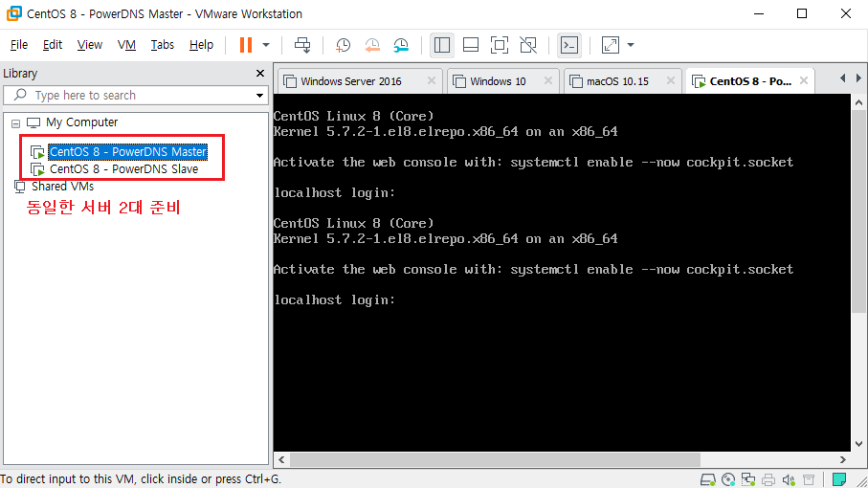The width and height of the screenshot is (868, 488).
Task: Enter full screen mode
Action: coord(500,45)
